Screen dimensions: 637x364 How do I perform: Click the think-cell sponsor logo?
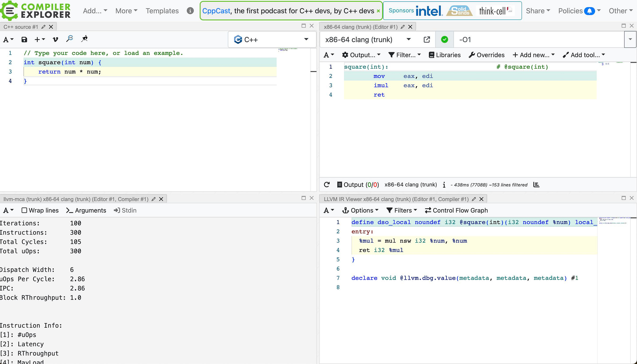coord(495,11)
